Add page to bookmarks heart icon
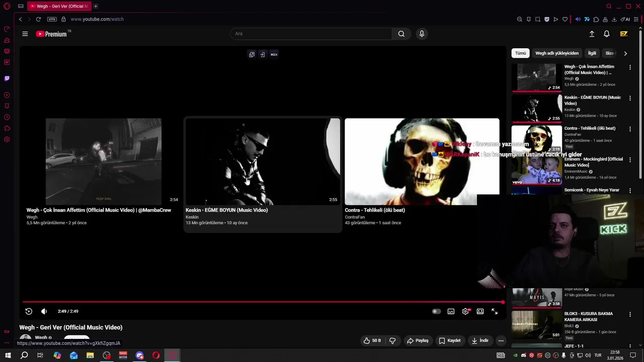The width and height of the screenshot is (644, 362). (565, 19)
